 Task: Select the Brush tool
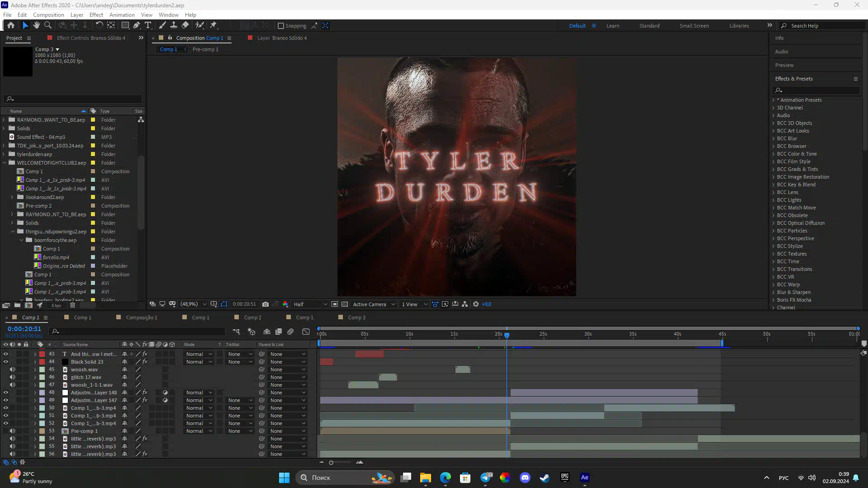click(x=162, y=25)
